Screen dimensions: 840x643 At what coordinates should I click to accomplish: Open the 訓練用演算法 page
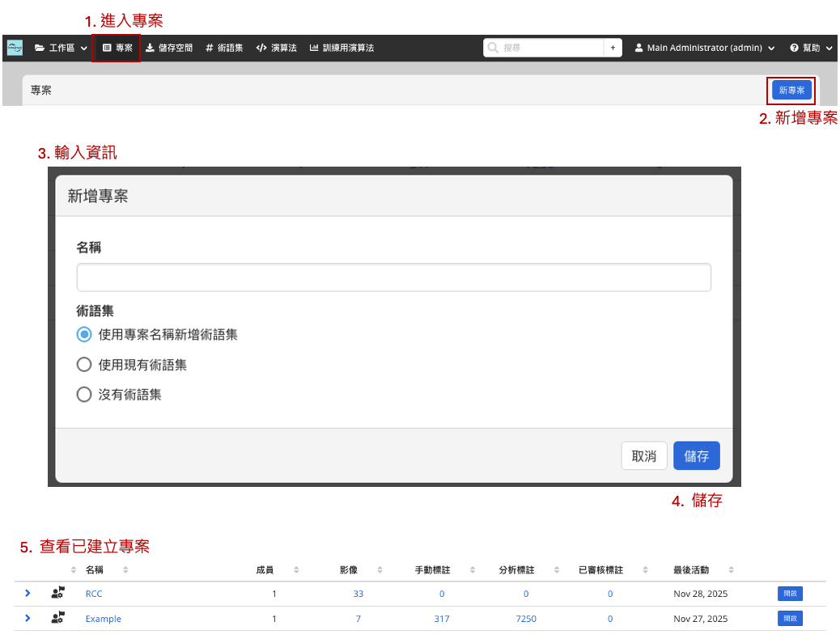point(342,48)
